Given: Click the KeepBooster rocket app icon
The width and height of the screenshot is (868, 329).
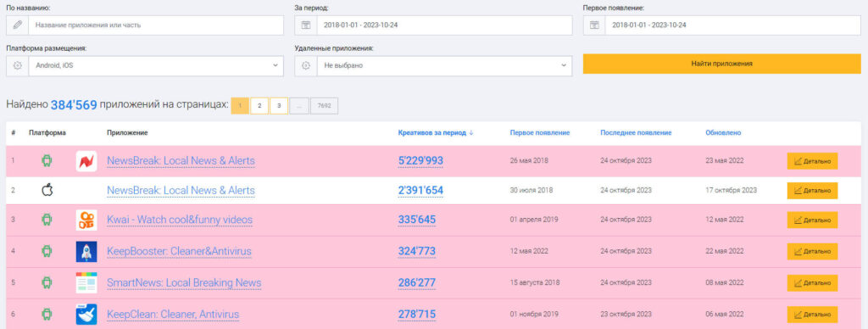Looking at the screenshot, I should 86,252.
